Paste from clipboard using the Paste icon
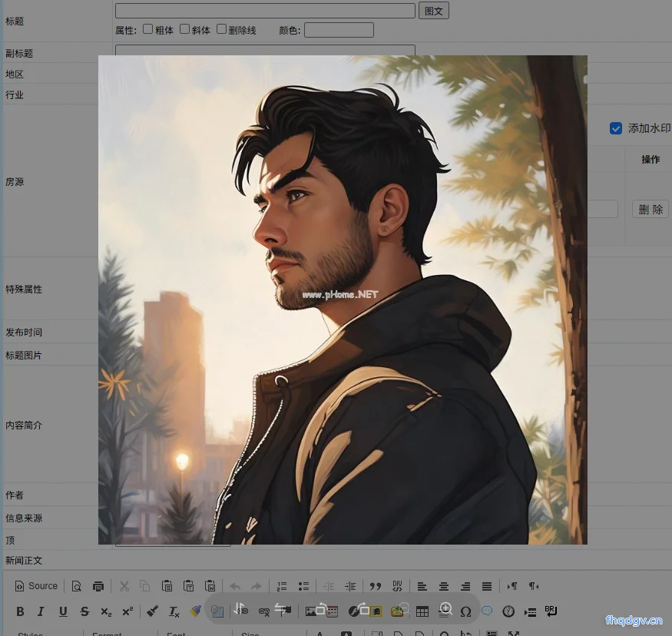This screenshot has width=672, height=636. coord(167,586)
